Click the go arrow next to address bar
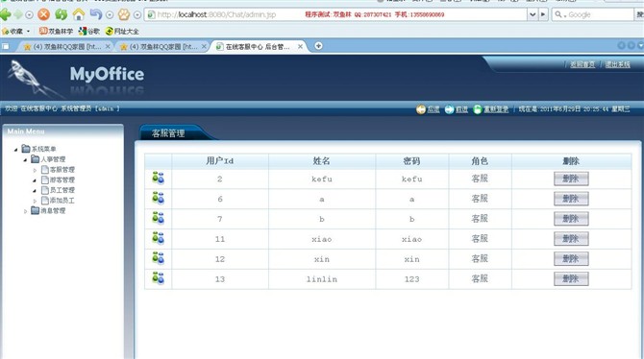Screen dimensions: 644x359 pos(543,14)
